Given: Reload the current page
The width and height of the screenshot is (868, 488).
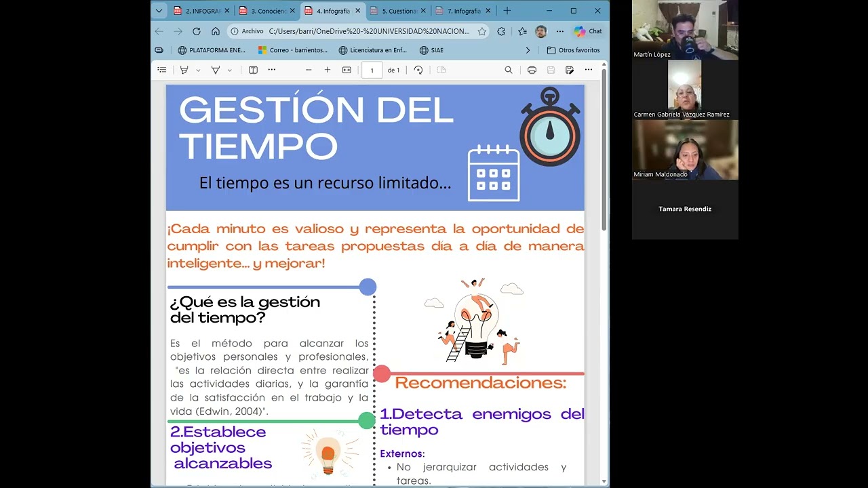Looking at the screenshot, I should (197, 31).
